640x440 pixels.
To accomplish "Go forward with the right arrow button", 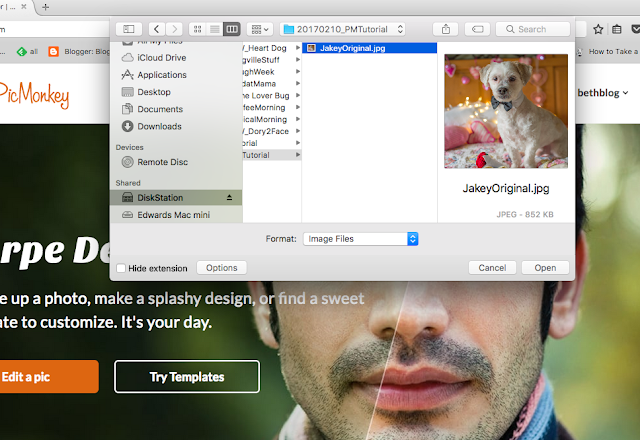I will [174, 29].
